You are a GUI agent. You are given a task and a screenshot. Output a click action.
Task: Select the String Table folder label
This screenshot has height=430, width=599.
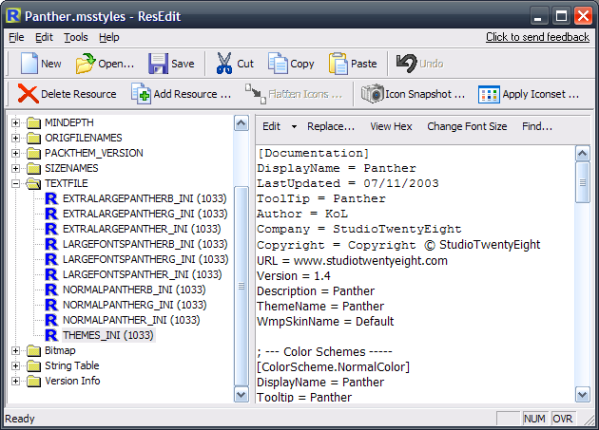click(x=72, y=366)
